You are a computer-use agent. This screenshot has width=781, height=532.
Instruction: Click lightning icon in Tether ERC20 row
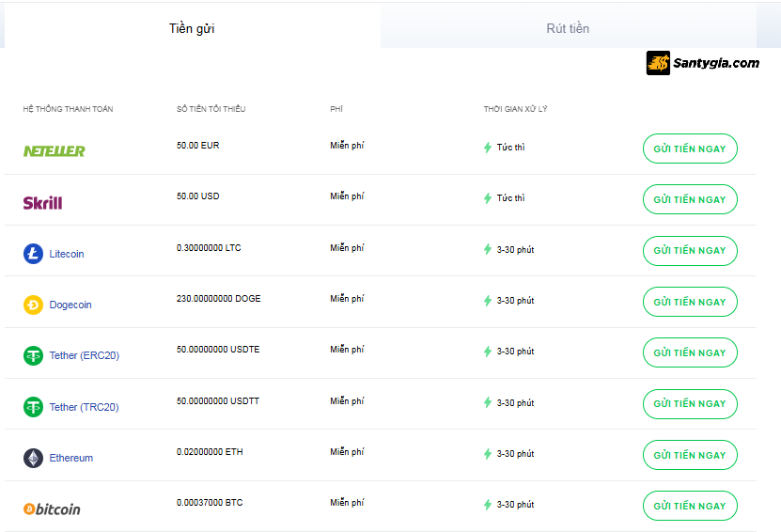point(488,352)
